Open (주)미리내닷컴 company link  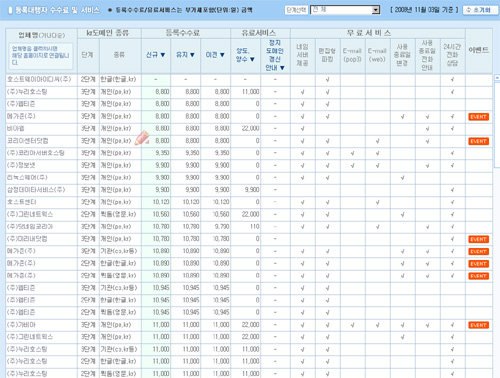click(x=27, y=239)
